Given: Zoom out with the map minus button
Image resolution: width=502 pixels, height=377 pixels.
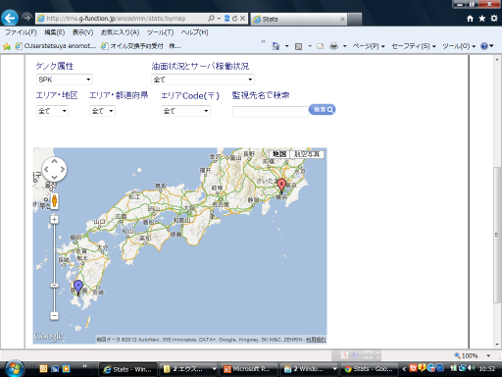Looking at the screenshot, I should [x=54, y=315].
